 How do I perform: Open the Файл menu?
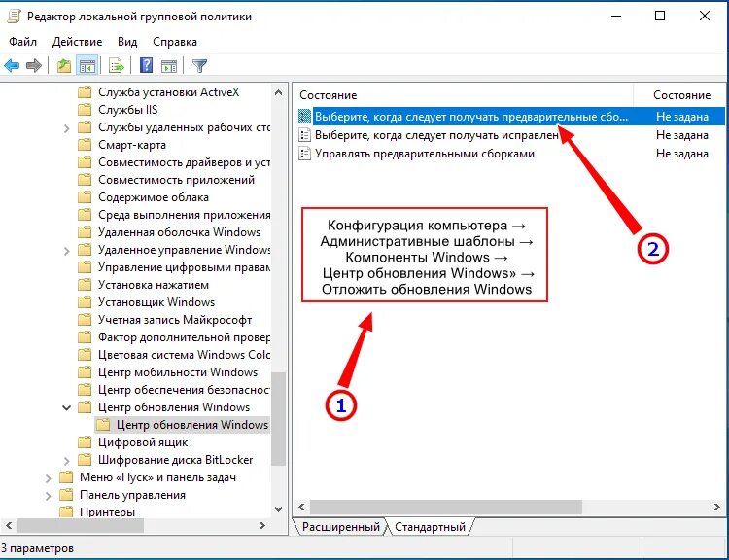coord(22,42)
